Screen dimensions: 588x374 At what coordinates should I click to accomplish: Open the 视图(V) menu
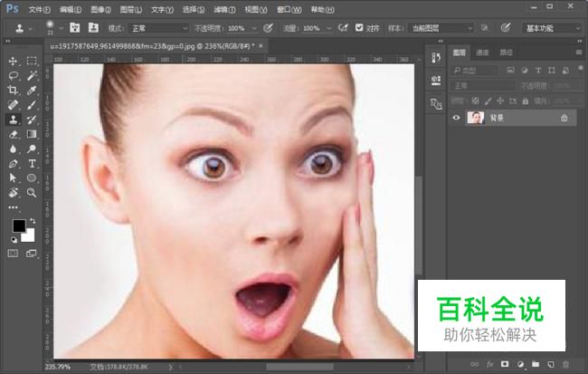click(x=256, y=10)
